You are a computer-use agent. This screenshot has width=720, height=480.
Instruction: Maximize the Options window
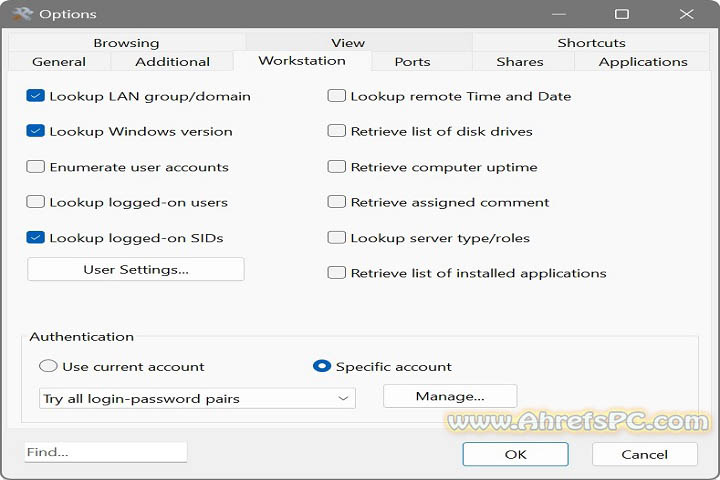pyautogui.click(x=622, y=14)
